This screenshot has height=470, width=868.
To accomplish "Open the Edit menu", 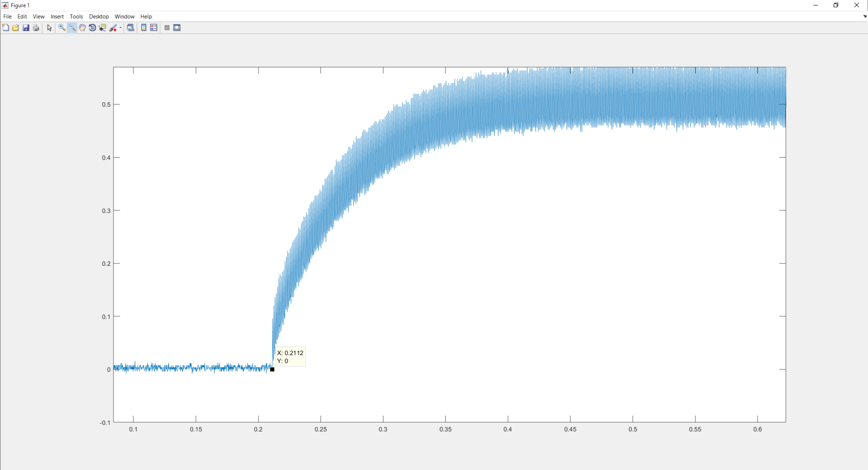I will [22, 17].
